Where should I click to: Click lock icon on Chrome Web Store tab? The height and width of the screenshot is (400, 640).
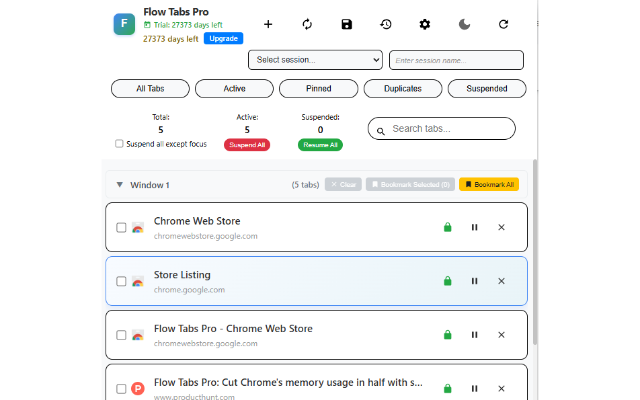tap(447, 227)
